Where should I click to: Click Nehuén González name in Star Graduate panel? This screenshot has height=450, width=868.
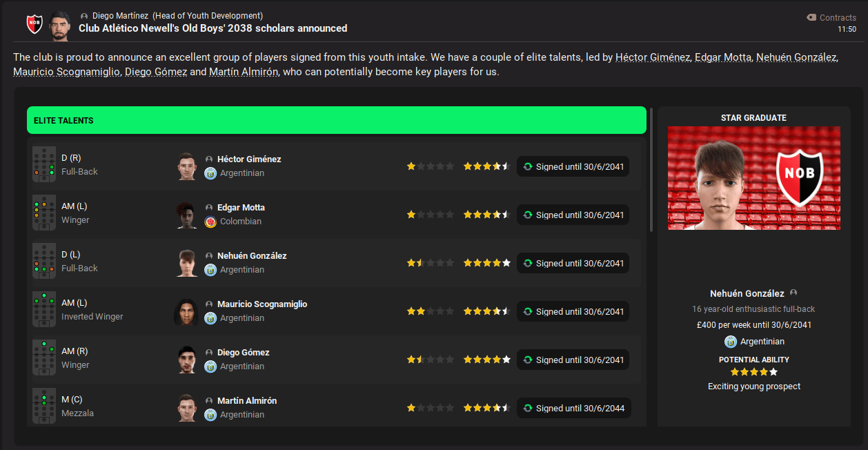point(747,293)
